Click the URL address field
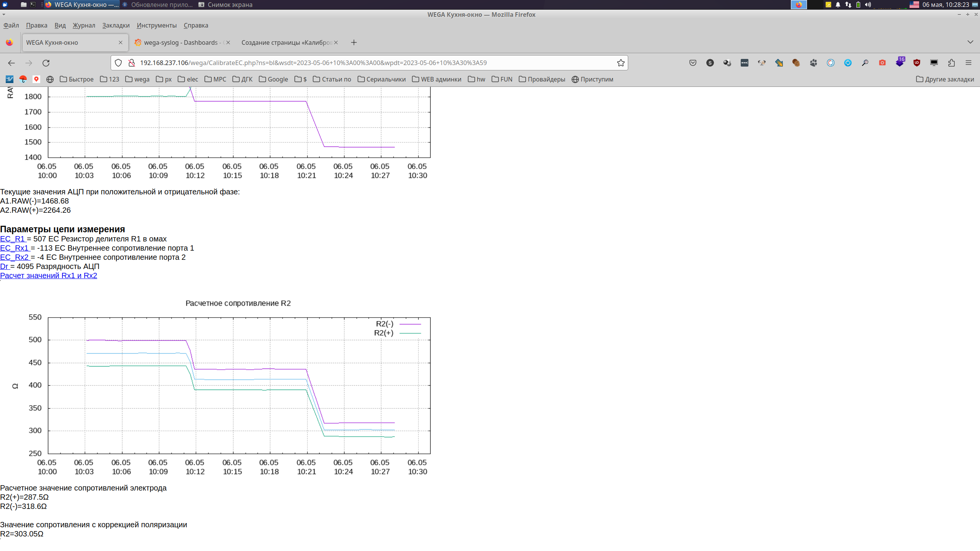The image size is (980, 551). coord(367,63)
